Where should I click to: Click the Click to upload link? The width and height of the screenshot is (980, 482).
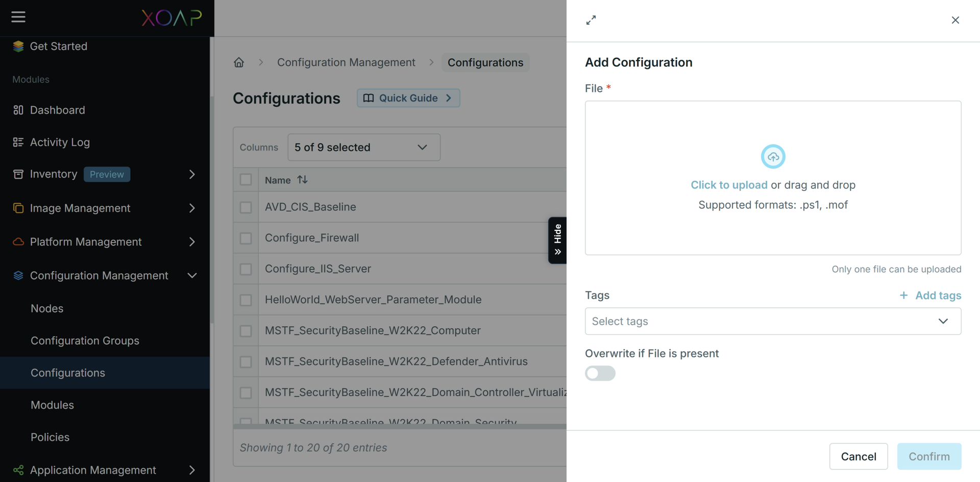[729, 185]
